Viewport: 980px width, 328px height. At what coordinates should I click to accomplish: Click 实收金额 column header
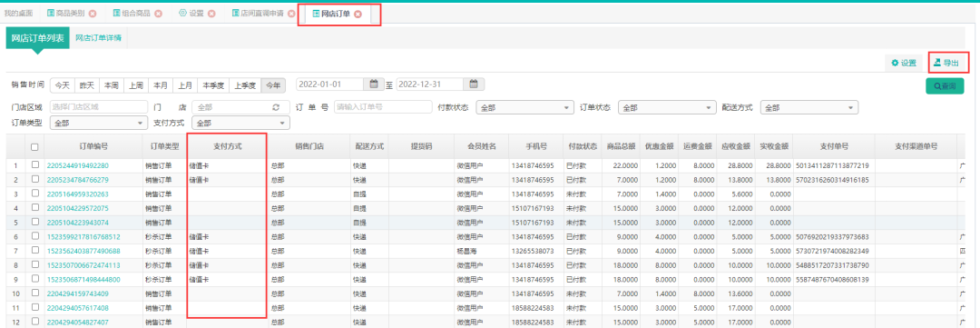coord(774,146)
